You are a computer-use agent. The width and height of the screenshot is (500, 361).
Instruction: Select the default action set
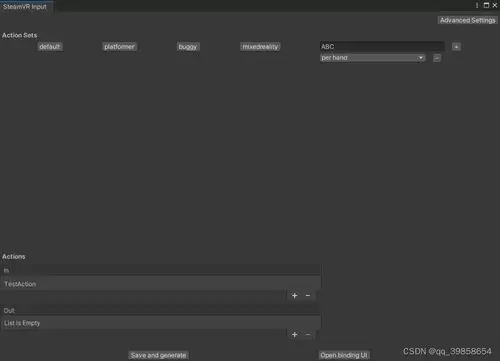coord(50,47)
